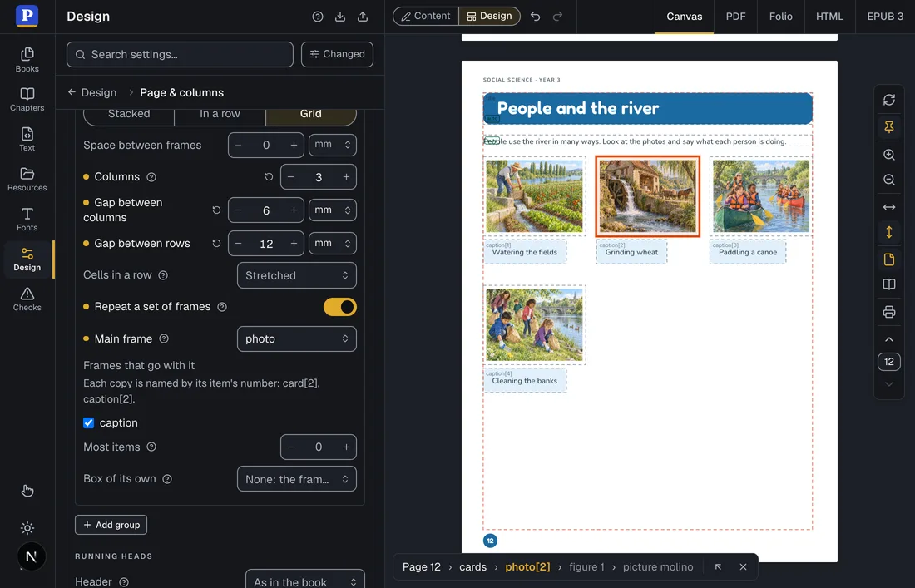915x588 pixels.
Task: Open the Gap between columns unit dropdown
Action: coord(333,210)
